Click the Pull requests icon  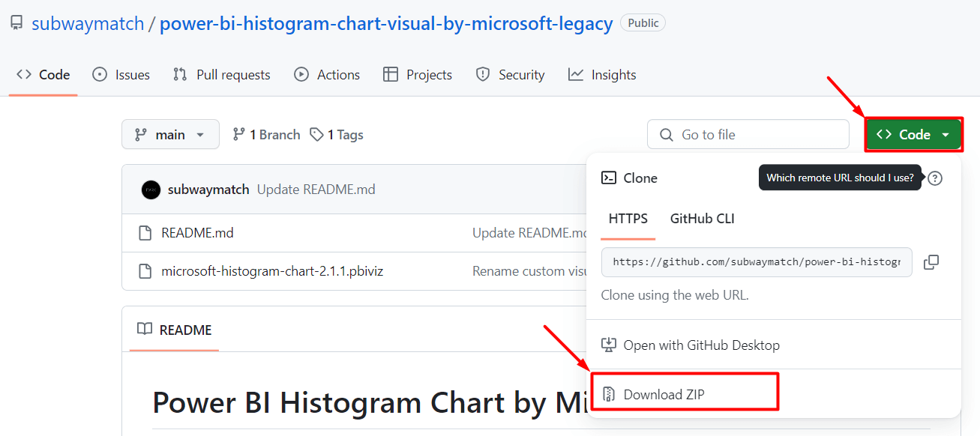[180, 74]
